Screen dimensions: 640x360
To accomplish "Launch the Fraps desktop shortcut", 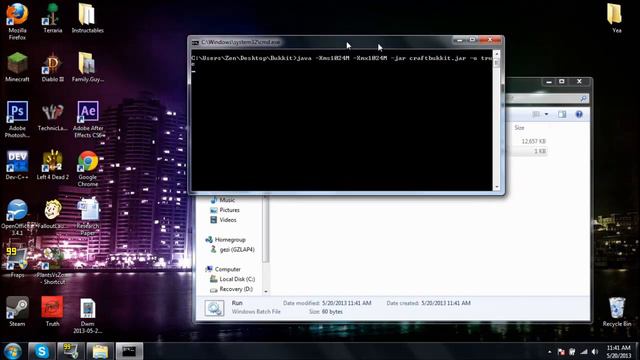I will tap(16, 263).
